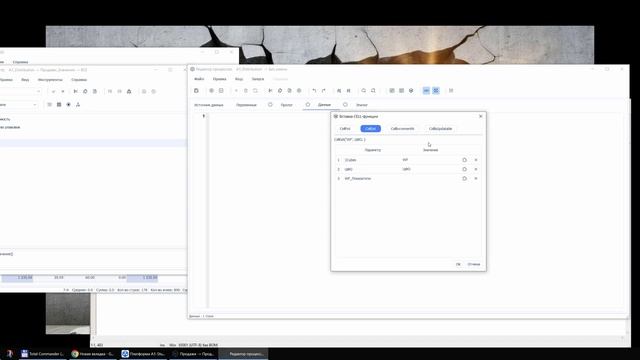This screenshot has width=640, height=360.
Task: Click the go-to-start icon in the left window toolbar
Action: (76, 91)
